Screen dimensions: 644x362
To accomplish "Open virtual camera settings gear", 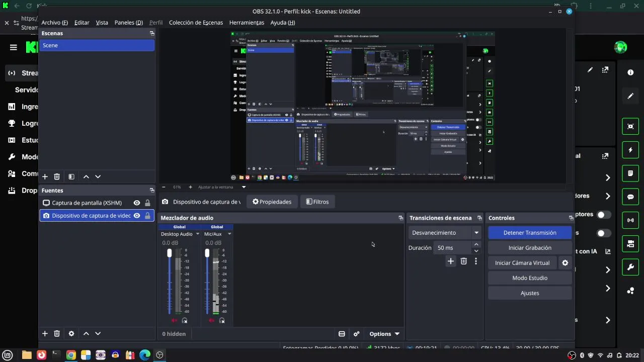I will [565, 263].
